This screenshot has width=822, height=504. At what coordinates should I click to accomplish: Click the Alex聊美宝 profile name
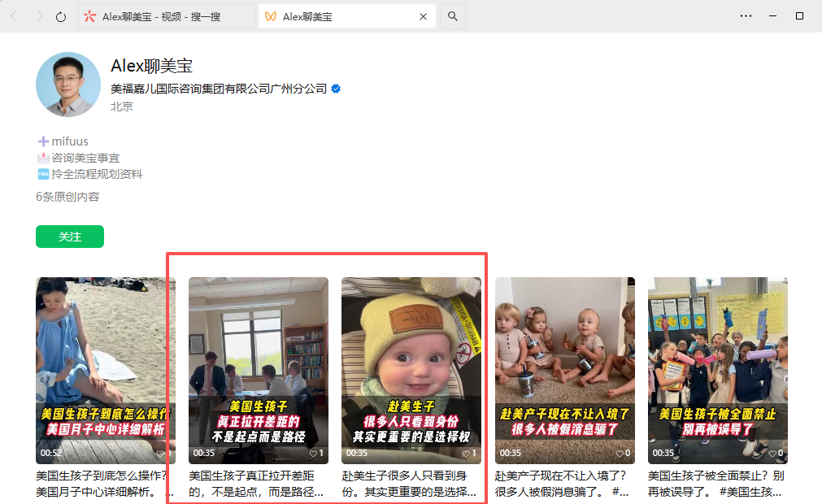click(151, 66)
